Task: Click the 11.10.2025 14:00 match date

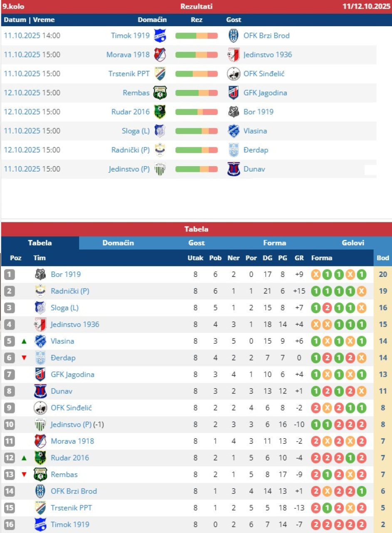Action: pyautogui.click(x=32, y=35)
